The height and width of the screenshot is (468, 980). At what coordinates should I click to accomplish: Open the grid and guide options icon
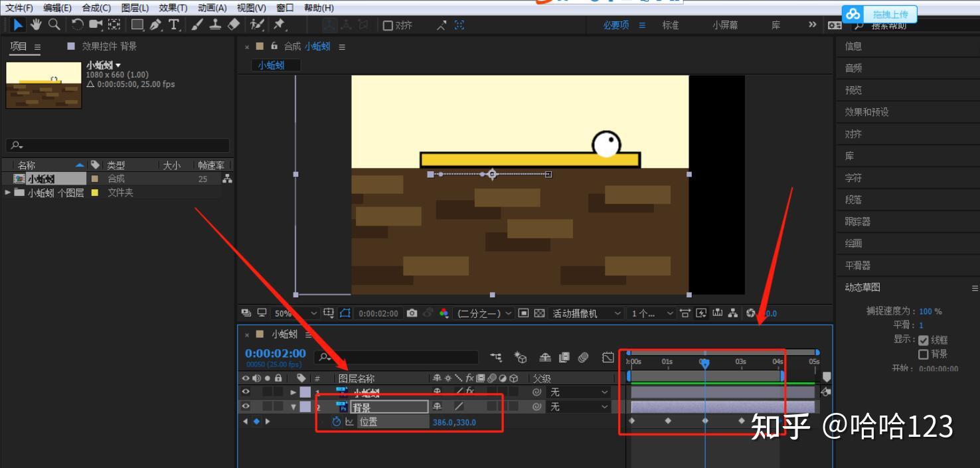pyautogui.click(x=329, y=313)
